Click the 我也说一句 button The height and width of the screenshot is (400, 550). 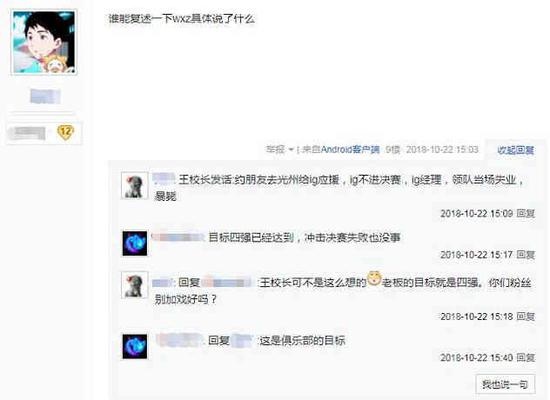pyautogui.click(x=505, y=384)
